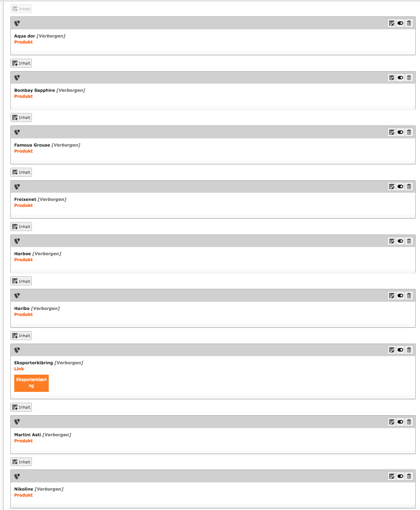Trash the Nikoline content element
The width and height of the screenshot is (420, 510).
click(x=409, y=476)
